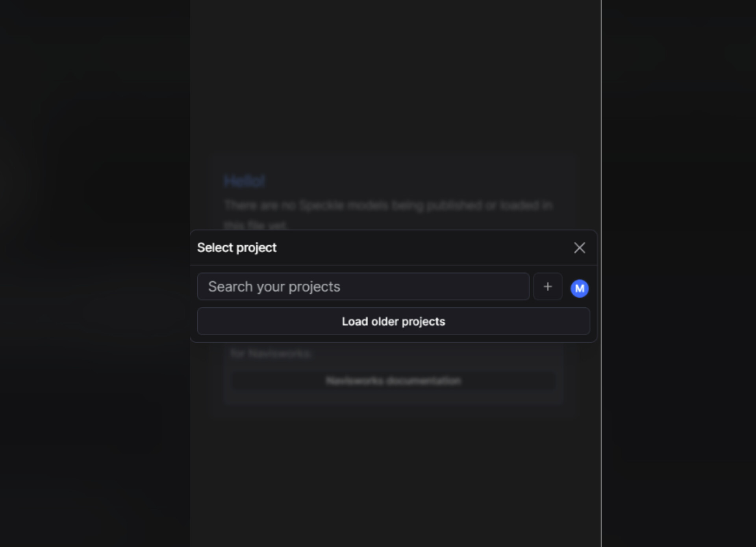Focus the Search your projects field
756x547 pixels.
[x=363, y=287]
